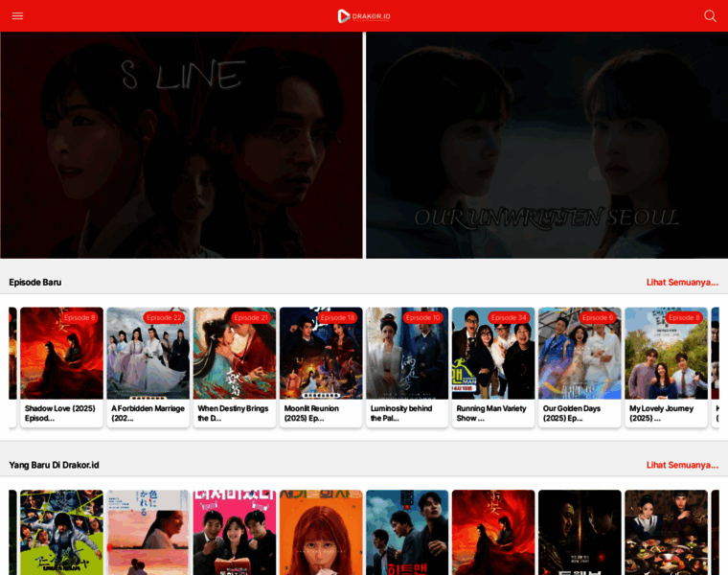Click the Episode 8 badge on Shadow Love
The height and width of the screenshot is (575, 728).
80,318
